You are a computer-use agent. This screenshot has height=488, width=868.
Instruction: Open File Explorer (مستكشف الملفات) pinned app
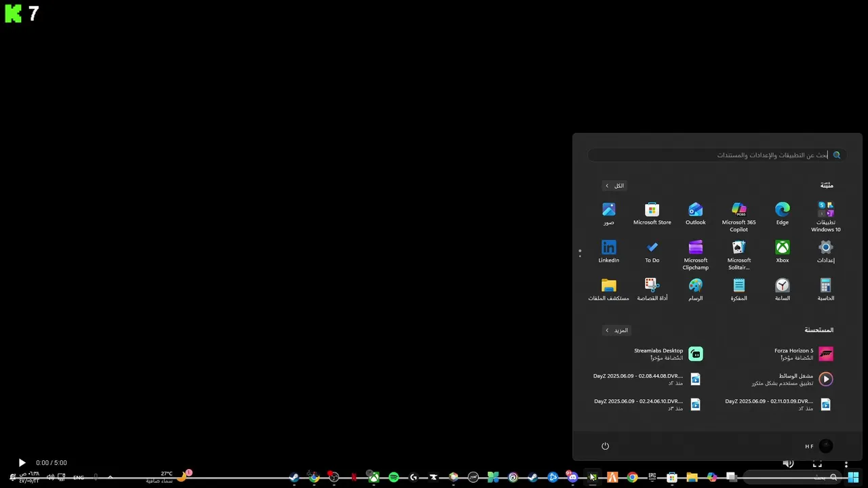(608, 289)
